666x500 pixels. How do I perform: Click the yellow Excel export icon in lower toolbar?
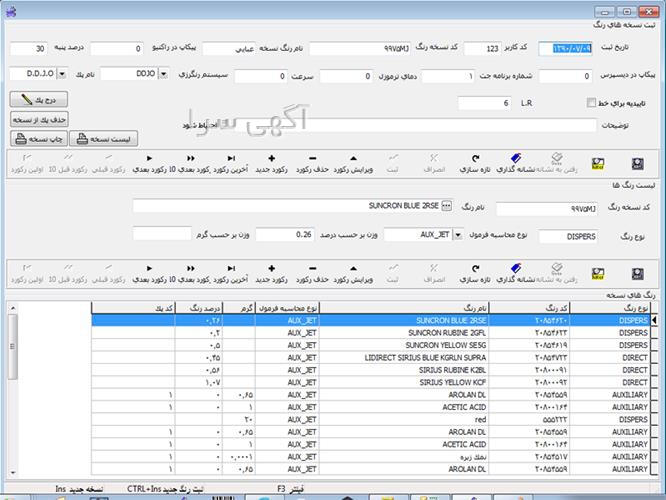[x=598, y=274]
